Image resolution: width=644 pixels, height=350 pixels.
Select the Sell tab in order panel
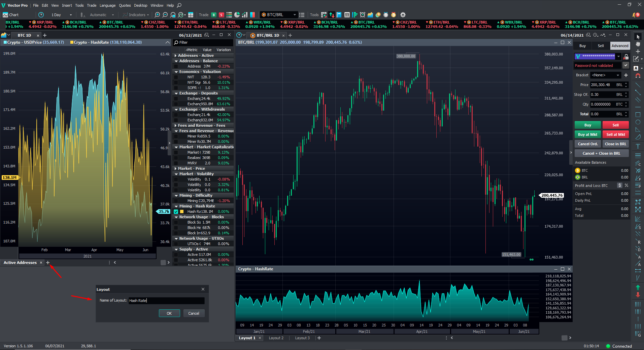tap(601, 46)
